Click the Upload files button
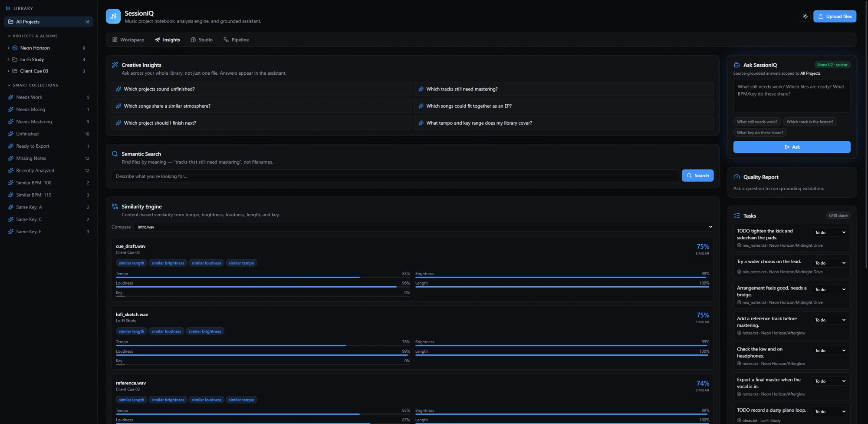 835,17
